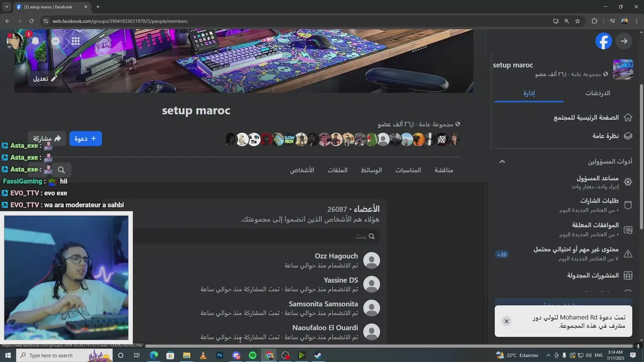Click the potential spam warning triangle icon
Screen dimensions: 644x362
pos(628,254)
